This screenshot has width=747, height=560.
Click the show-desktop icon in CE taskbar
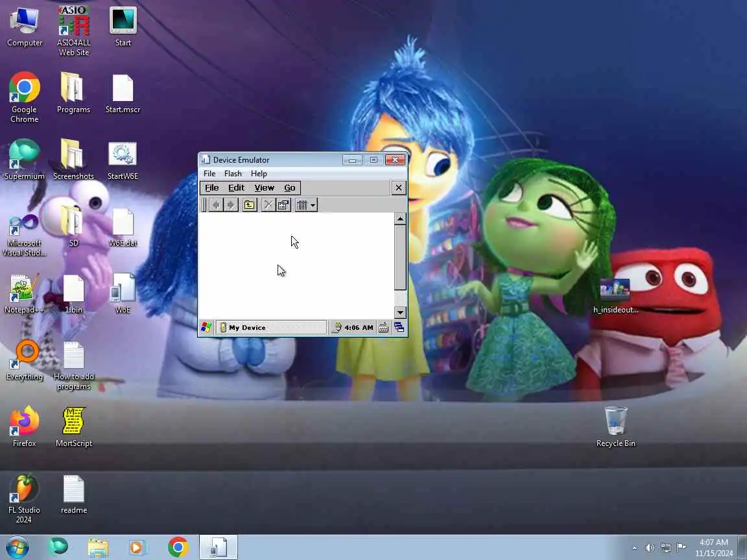coord(399,327)
